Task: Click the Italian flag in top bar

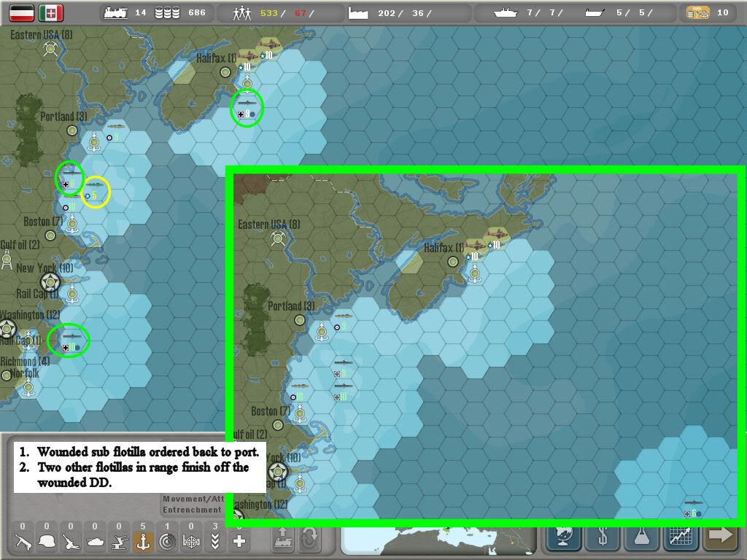Action: click(x=51, y=12)
